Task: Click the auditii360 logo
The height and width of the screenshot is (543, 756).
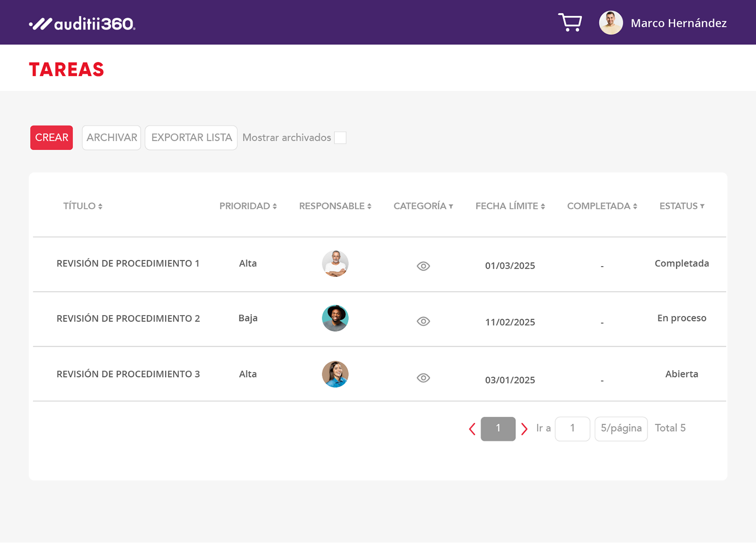Action: pos(82,24)
